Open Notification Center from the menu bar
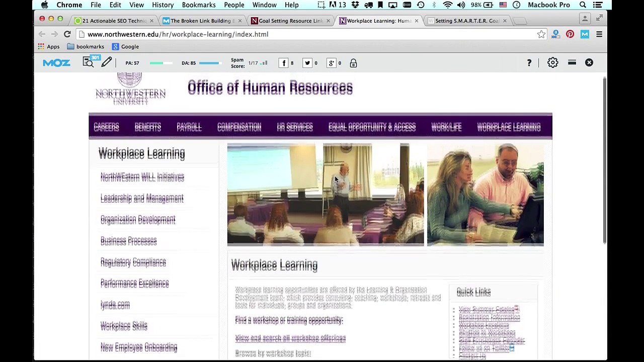Screen dimensions: 644x362 pos(598,5)
